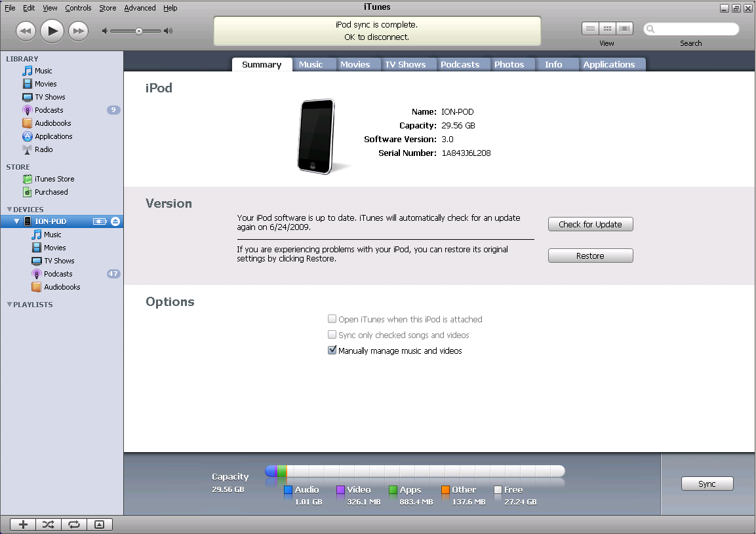Click the Play button
Screen dimensions: 756x534
(52, 31)
